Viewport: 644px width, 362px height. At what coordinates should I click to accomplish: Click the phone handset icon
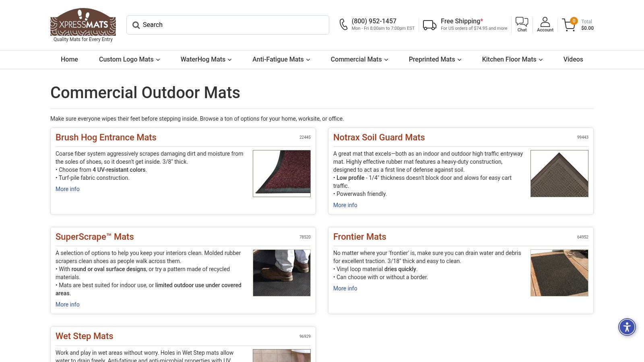point(343,25)
